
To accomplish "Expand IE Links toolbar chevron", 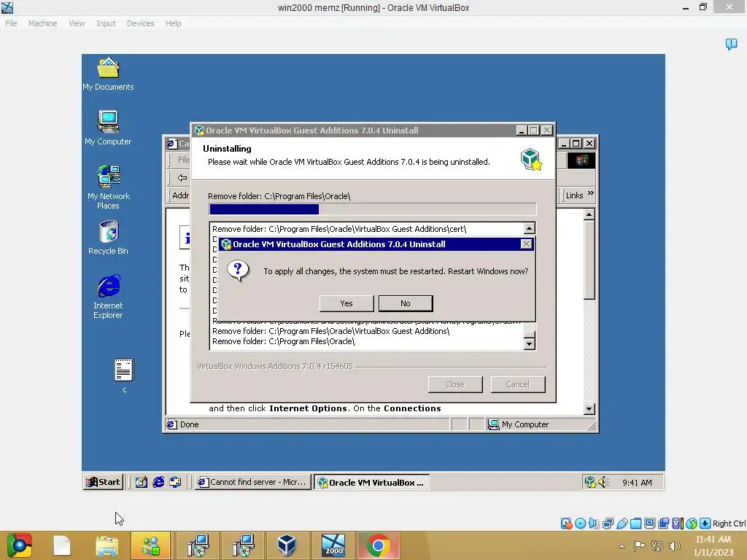I will 591,192.
